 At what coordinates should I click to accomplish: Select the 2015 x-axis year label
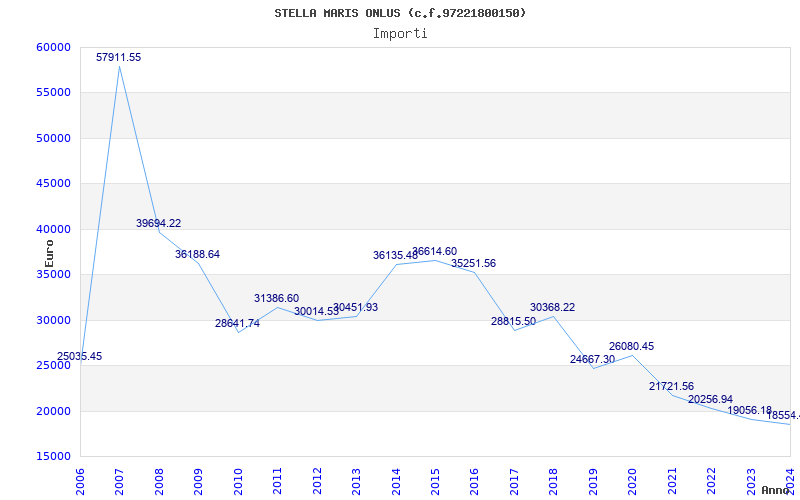click(435, 481)
